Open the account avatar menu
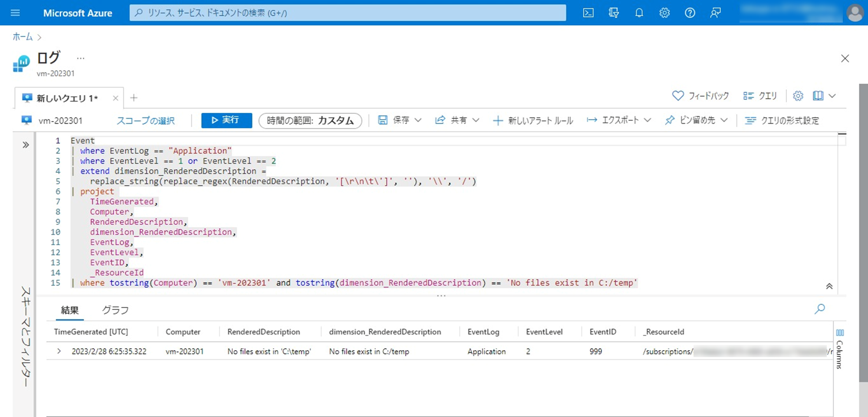Screen dimensions: 868x417 pyautogui.click(x=855, y=13)
